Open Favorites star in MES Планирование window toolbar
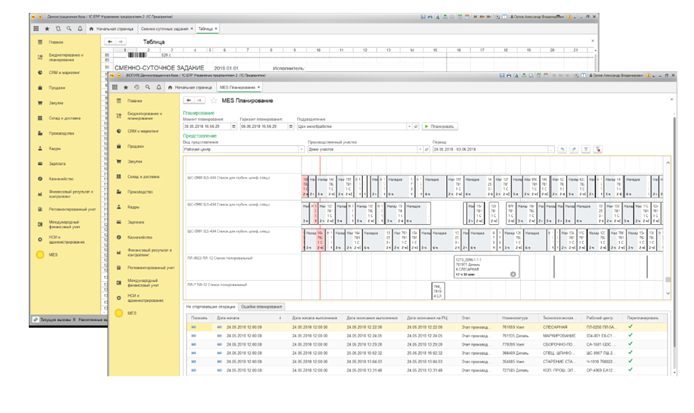Viewport: 694px width, 413px height. point(126,87)
